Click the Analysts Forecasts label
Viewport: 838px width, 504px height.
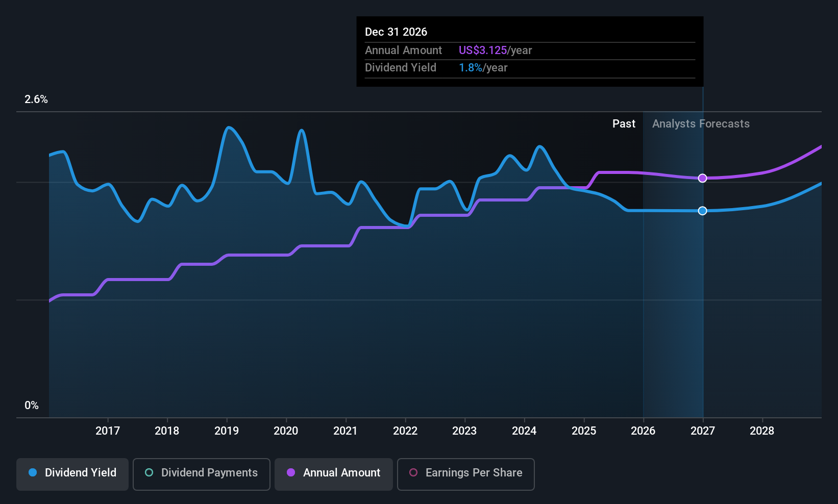click(x=701, y=123)
